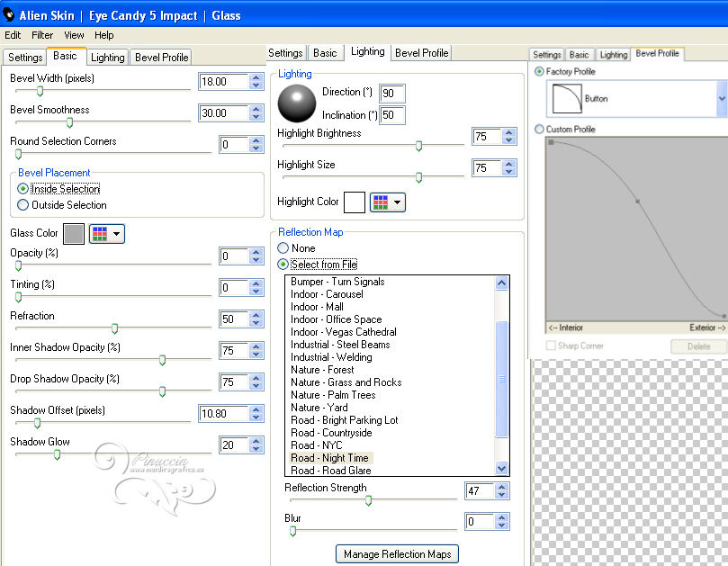Switch to Basic tab in middle panel
The width and height of the screenshot is (728, 566).
[325, 53]
